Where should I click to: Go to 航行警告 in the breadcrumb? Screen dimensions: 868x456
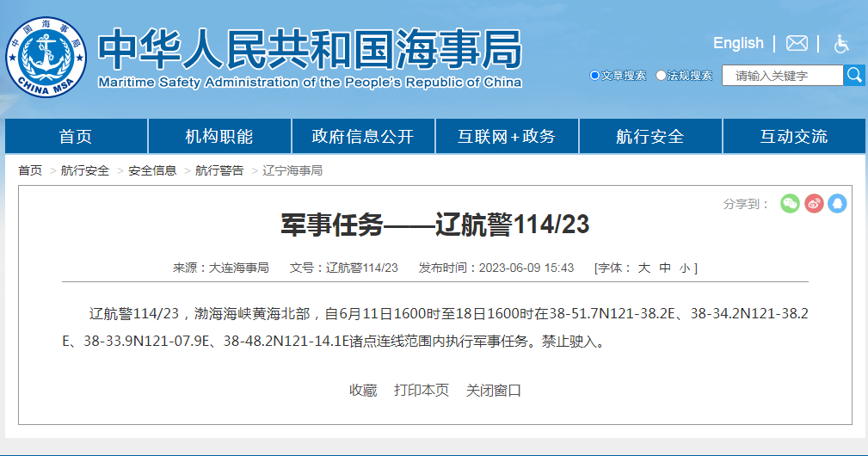219,170
